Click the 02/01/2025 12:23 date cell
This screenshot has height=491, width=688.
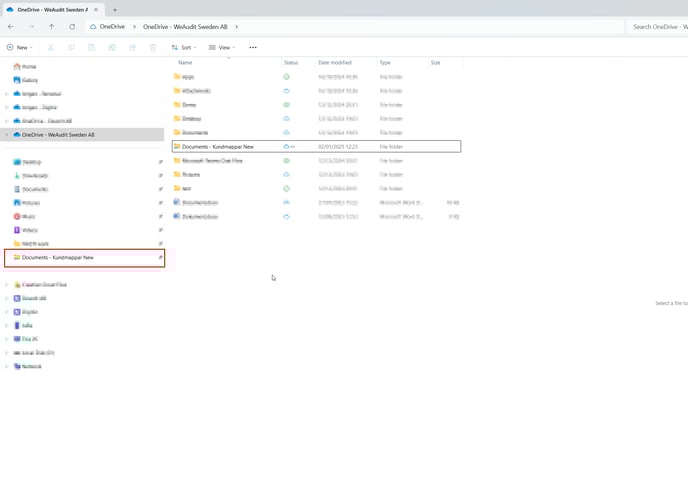338,147
